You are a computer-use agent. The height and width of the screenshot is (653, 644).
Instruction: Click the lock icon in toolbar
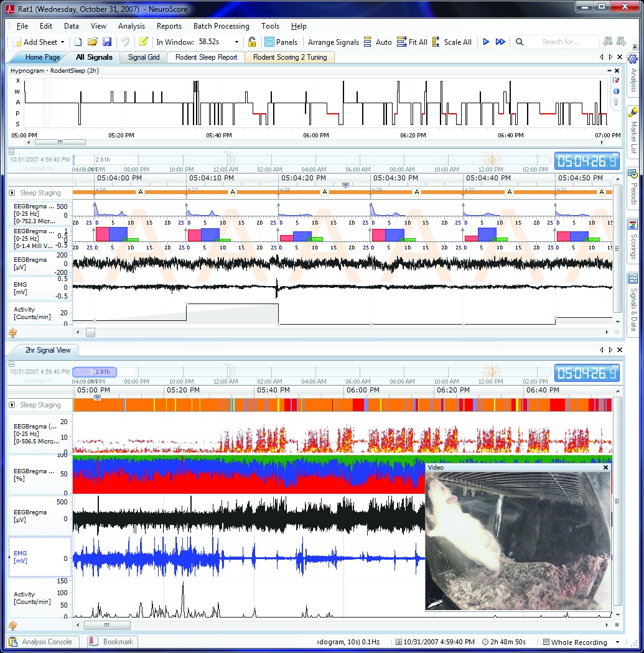pos(252,42)
